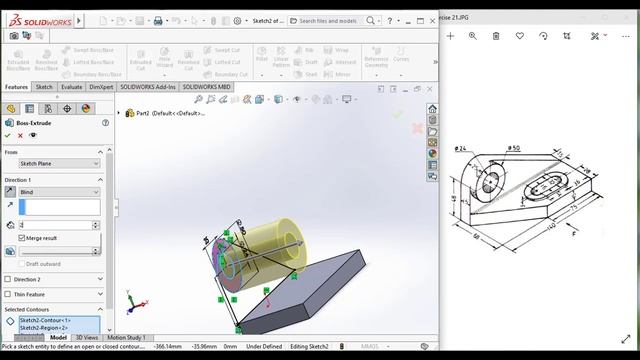This screenshot has height=360, width=640.
Task: Expand the Part2 flyout tree arrow
Action: (x=119, y=113)
